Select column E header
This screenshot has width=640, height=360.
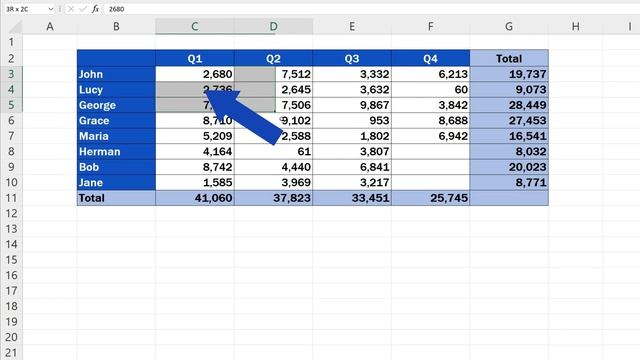click(352, 27)
